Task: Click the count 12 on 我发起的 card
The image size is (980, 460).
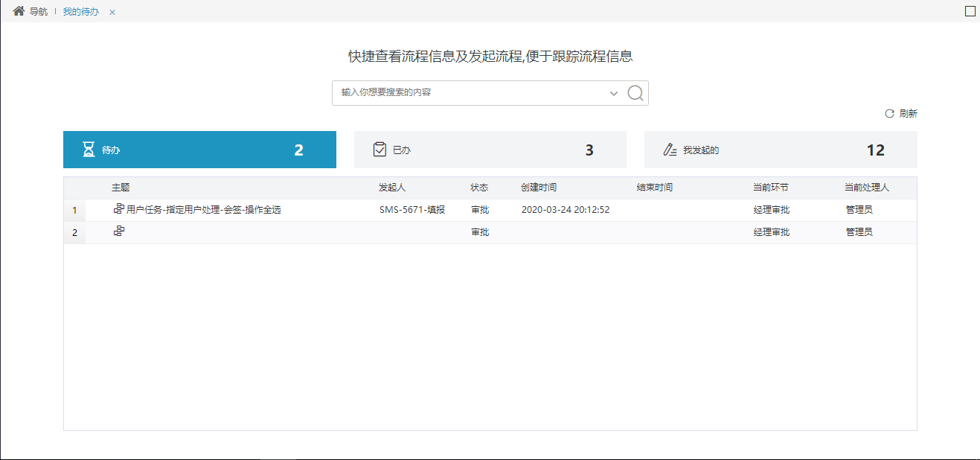Action: click(x=876, y=150)
